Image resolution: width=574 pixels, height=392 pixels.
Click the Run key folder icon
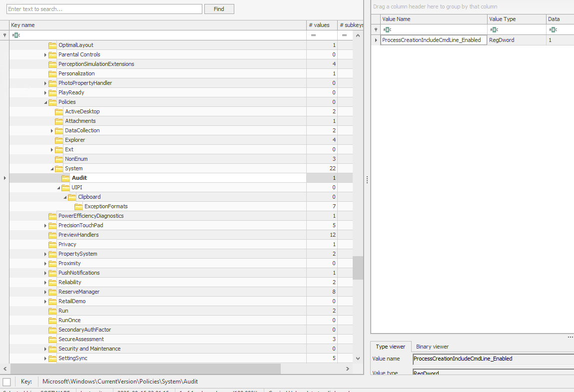tap(52, 311)
